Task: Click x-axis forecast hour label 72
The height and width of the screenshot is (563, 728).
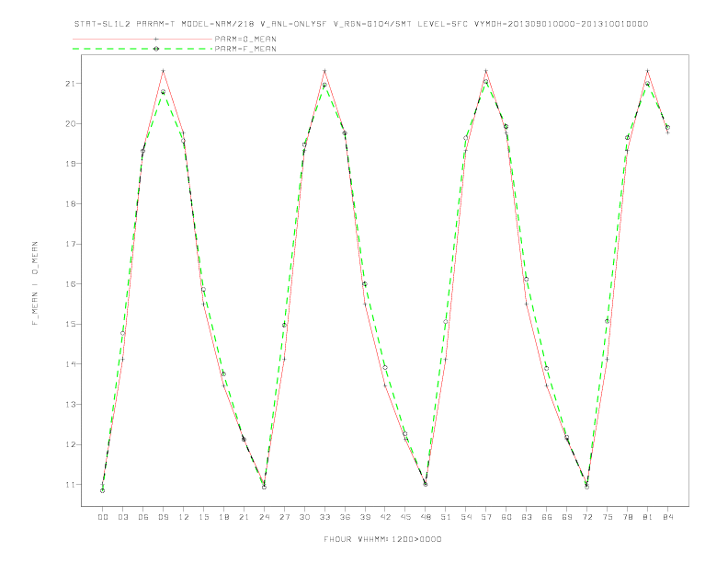Action: click(x=587, y=517)
